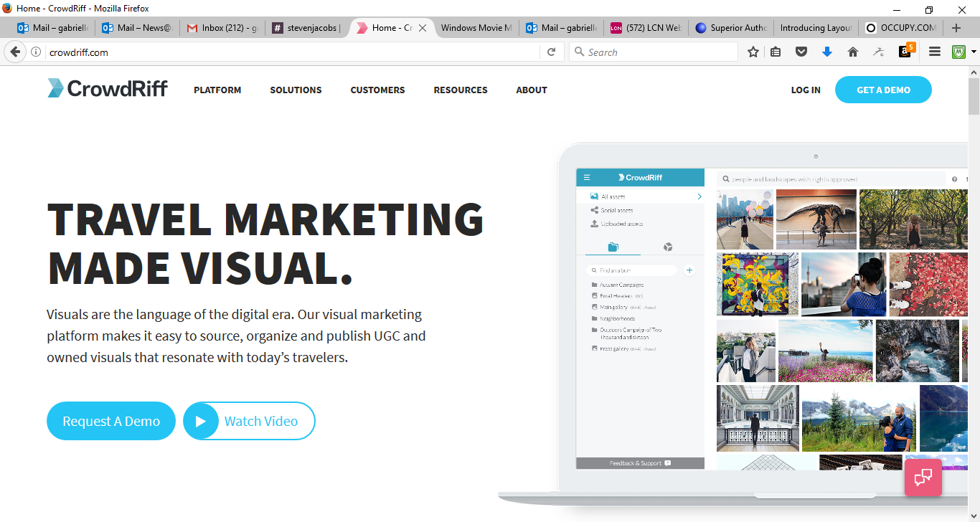The width and height of the screenshot is (980, 522).
Task: Show site information icon in address bar
Action: point(36,52)
